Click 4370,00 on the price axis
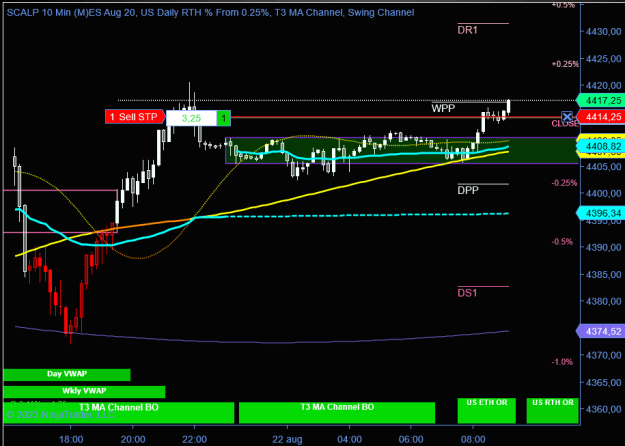625x446 pixels. point(603,355)
